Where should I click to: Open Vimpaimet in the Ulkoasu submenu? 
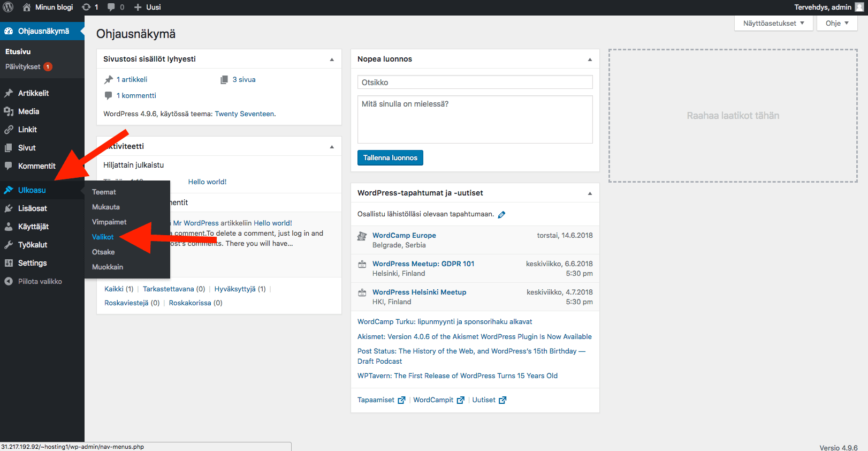109,222
